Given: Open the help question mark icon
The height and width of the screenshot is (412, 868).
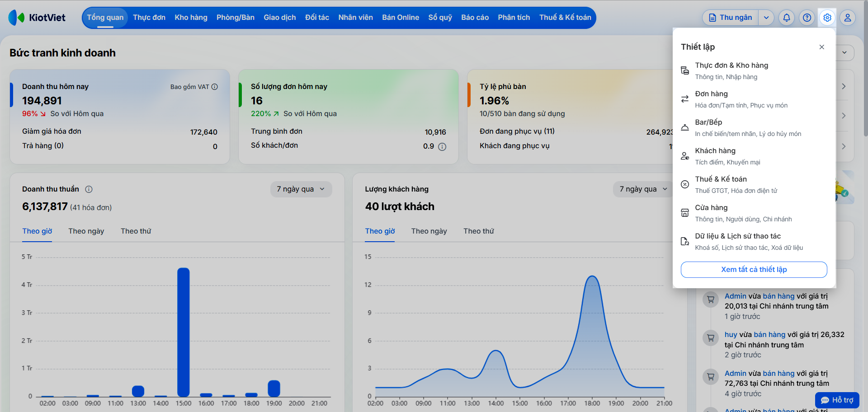Looking at the screenshot, I should click(807, 18).
